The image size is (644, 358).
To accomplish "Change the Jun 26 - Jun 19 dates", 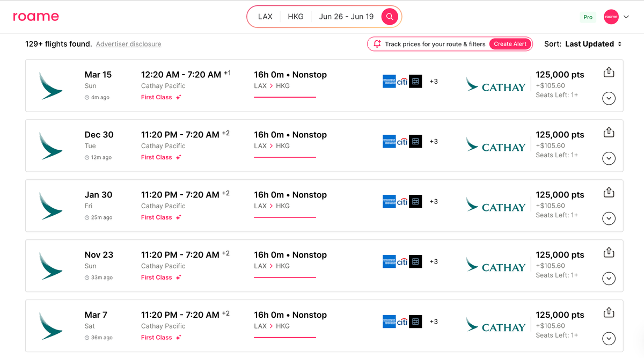I will (346, 17).
